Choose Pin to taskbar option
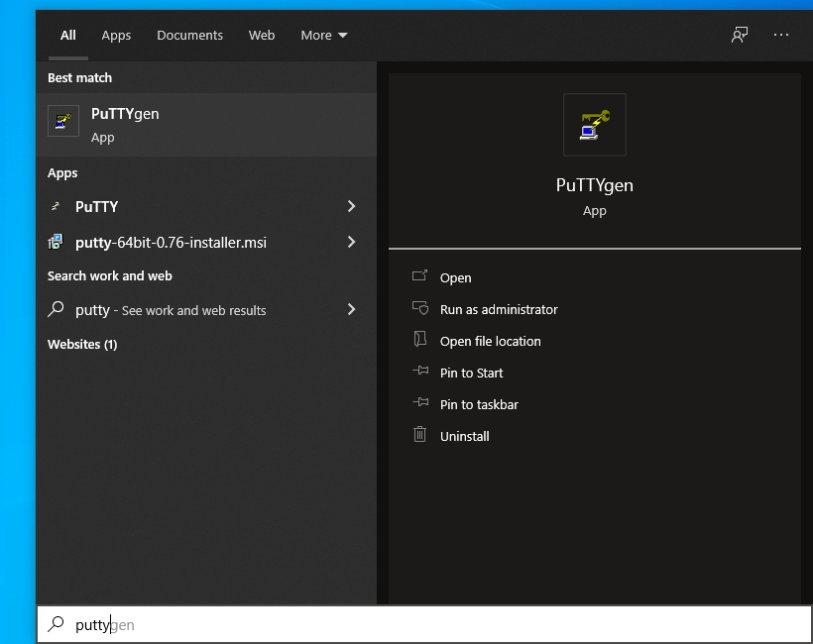The height and width of the screenshot is (644, 813). pos(479,405)
